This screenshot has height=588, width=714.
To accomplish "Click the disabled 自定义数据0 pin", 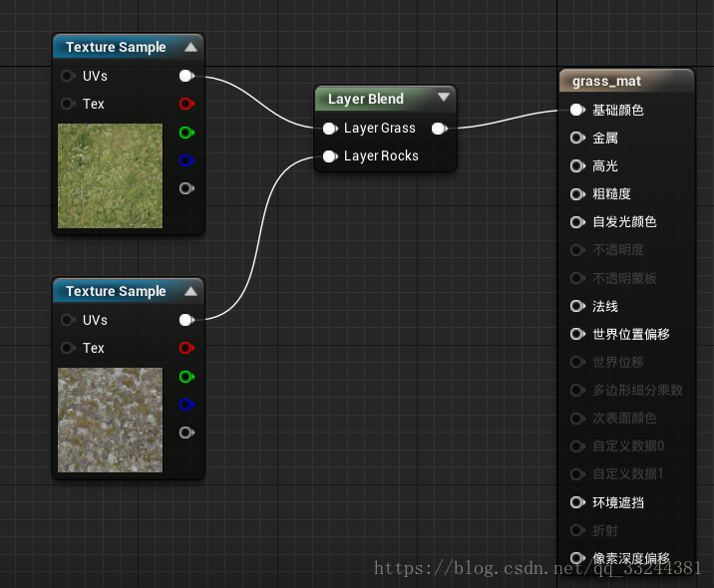I will pos(577,446).
